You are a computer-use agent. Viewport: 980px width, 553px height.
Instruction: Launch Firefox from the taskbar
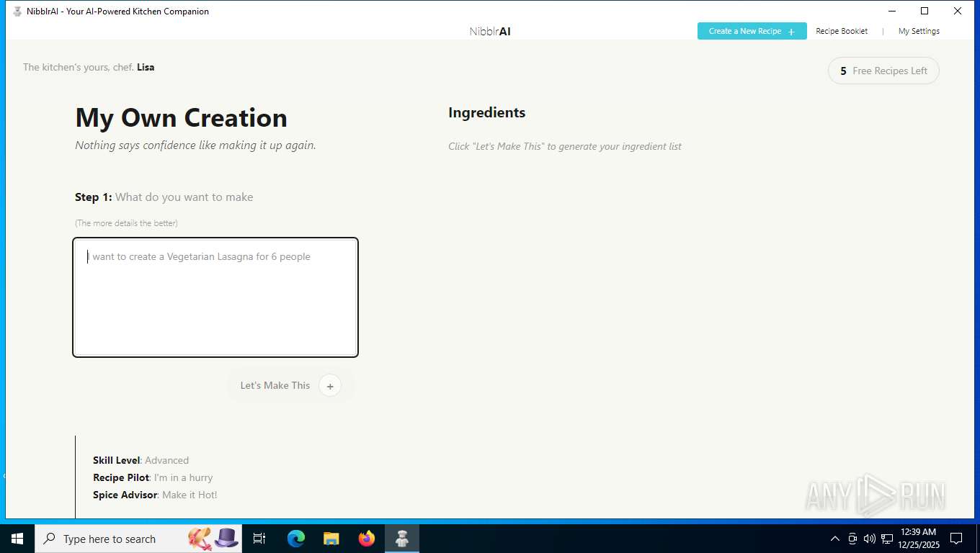pos(367,539)
